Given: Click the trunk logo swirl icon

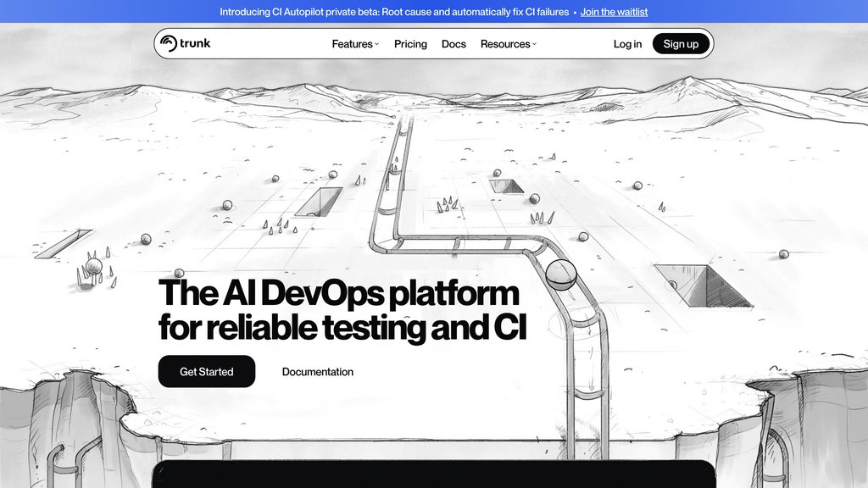Looking at the screenshot, I should [x=169, y=43].
